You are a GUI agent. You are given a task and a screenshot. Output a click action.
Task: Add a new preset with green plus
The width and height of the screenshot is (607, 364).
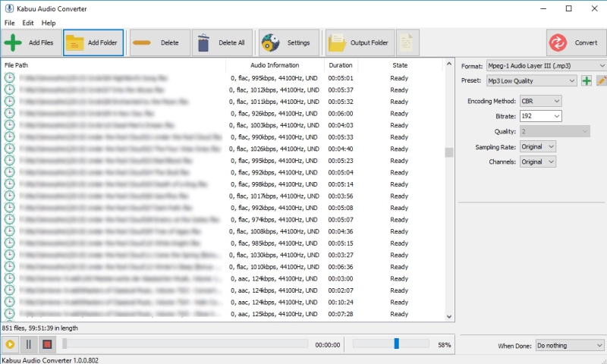coord(587,81)
